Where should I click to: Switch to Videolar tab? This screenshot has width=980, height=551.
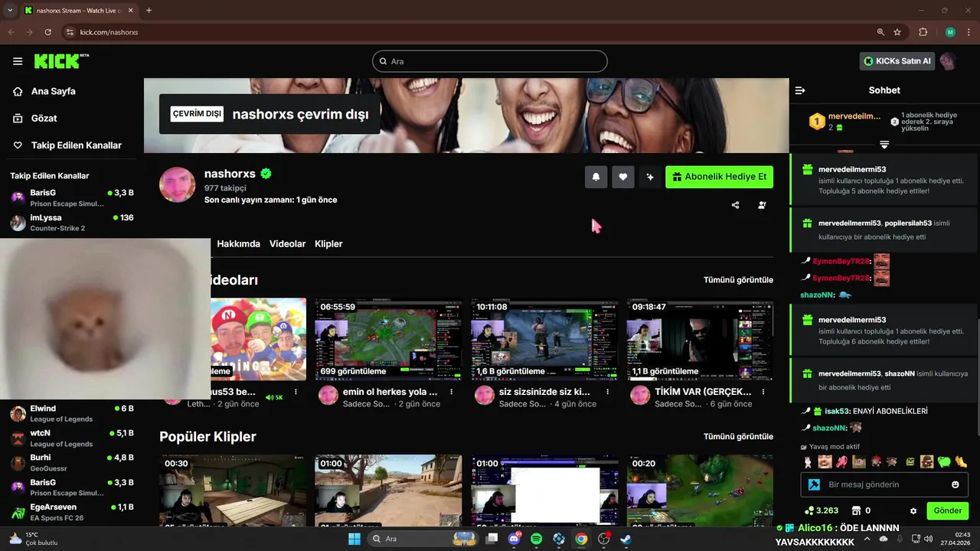(x=287, y=243)
